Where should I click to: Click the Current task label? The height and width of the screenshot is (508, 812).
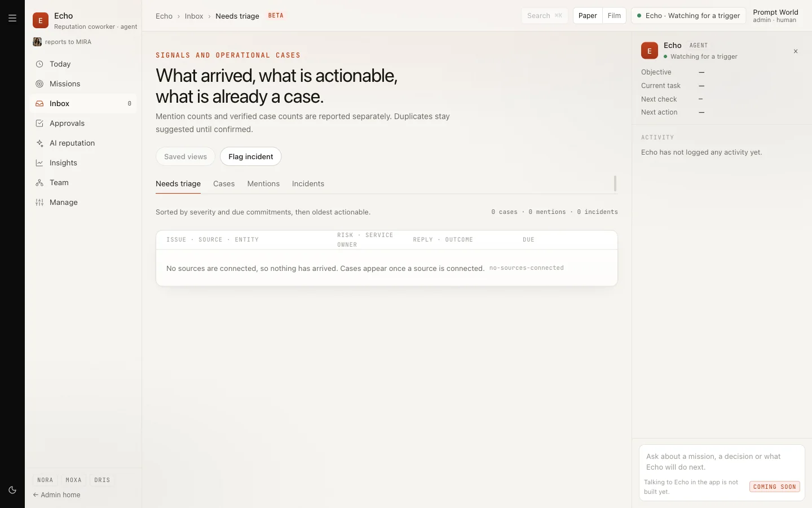(661, 86)
